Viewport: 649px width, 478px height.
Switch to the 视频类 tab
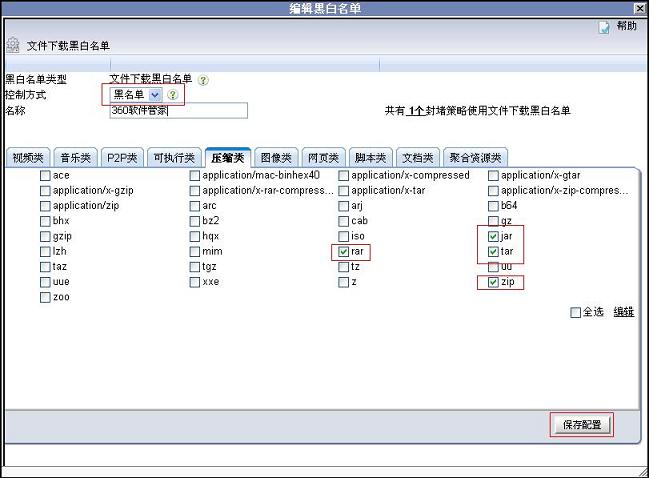(x=28, y=158)
